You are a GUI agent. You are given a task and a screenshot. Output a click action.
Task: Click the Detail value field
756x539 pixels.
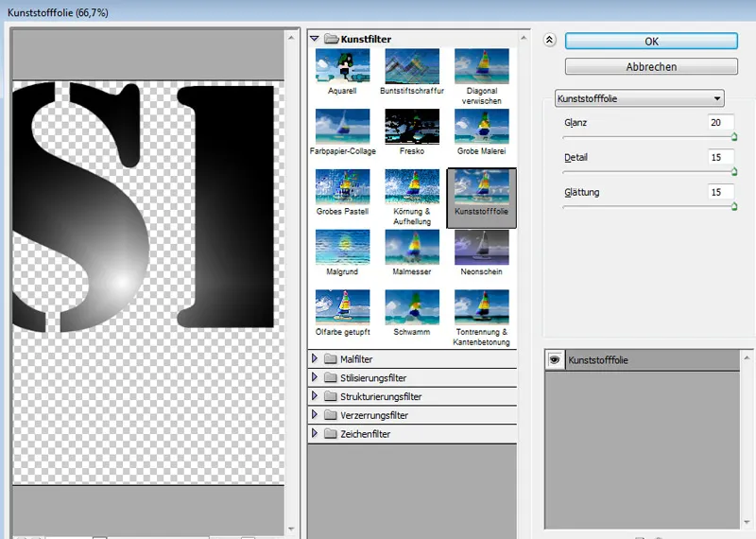(x=721, y=157)
